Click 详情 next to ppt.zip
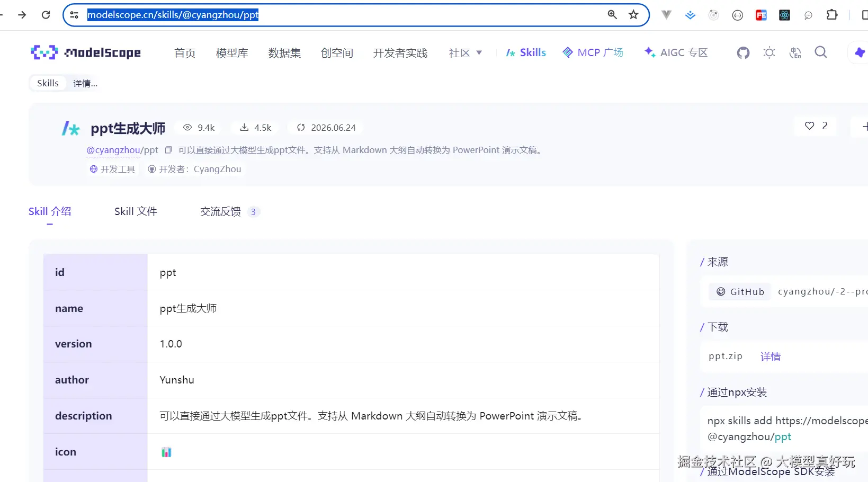The image size is (868, 482). (x=771, y=356)
